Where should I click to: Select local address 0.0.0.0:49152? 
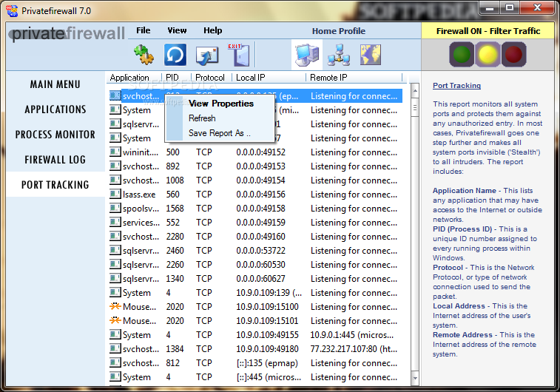pos(260,152)
